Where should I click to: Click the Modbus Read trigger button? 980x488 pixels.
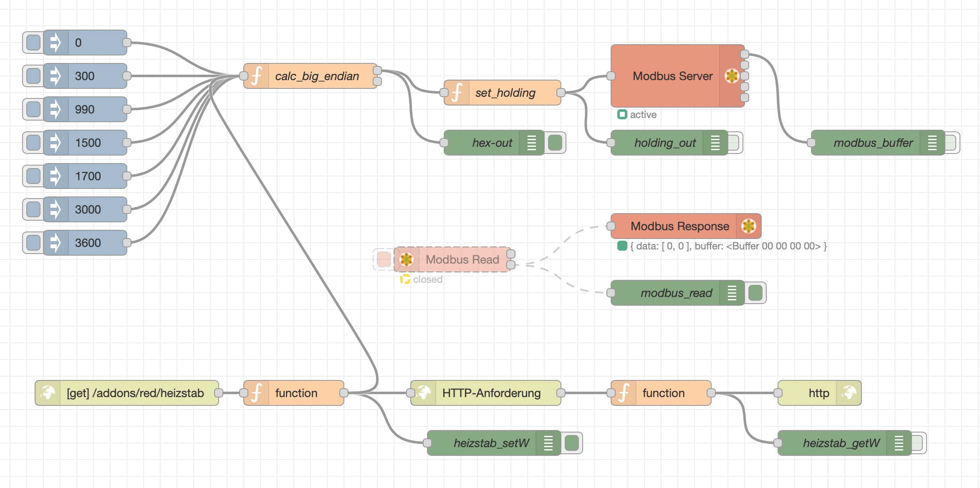point(384,259)
